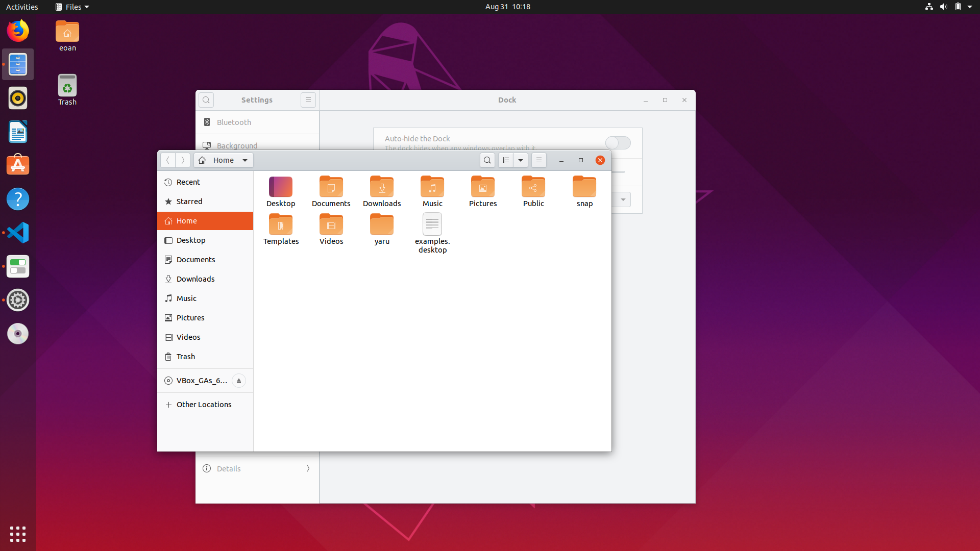The image size is (980, 551).
Task: Open Other Locations from the sidebar
Action: click(x=204, y=404)
